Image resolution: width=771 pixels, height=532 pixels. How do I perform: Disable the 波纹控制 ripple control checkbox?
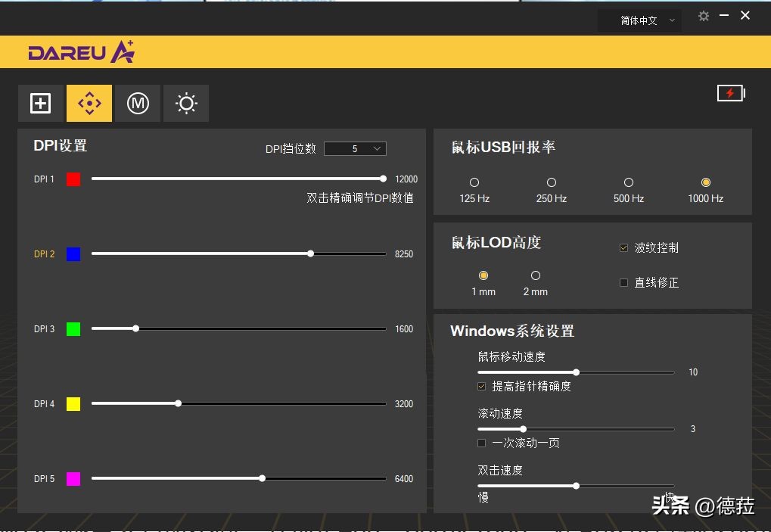click(623, 247)
